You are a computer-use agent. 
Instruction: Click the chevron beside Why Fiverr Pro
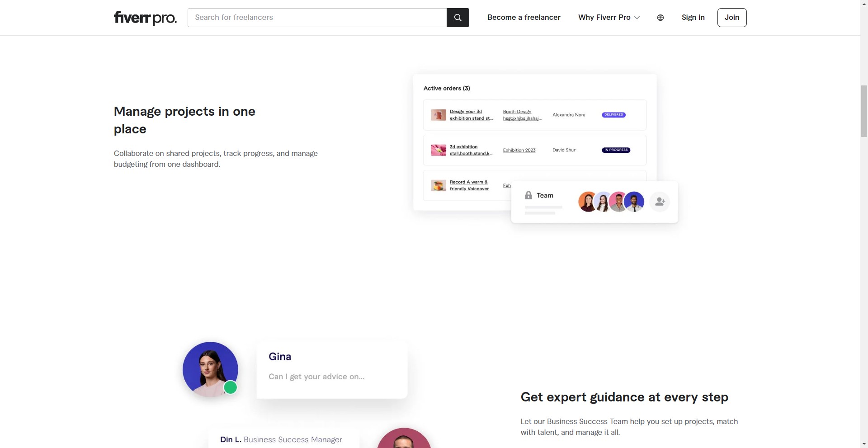637,18
